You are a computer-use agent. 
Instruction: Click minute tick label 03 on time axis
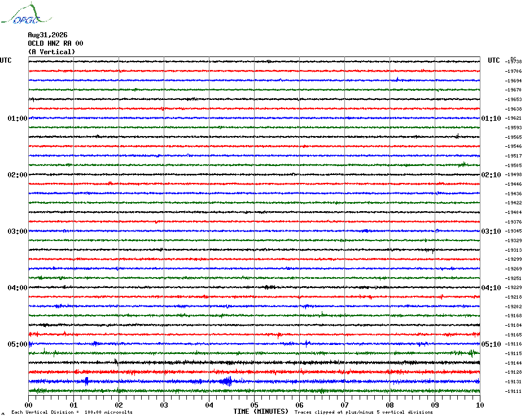tap(164, 405)
